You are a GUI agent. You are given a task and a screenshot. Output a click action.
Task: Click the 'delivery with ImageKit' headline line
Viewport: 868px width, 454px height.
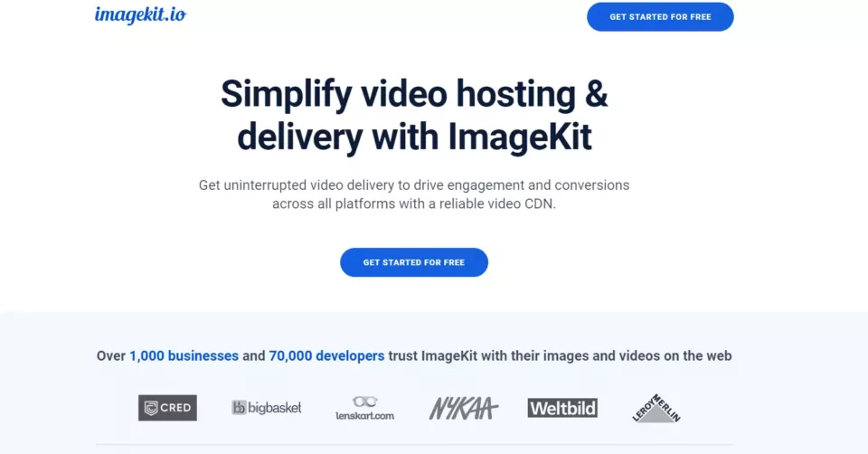(414, 137)
